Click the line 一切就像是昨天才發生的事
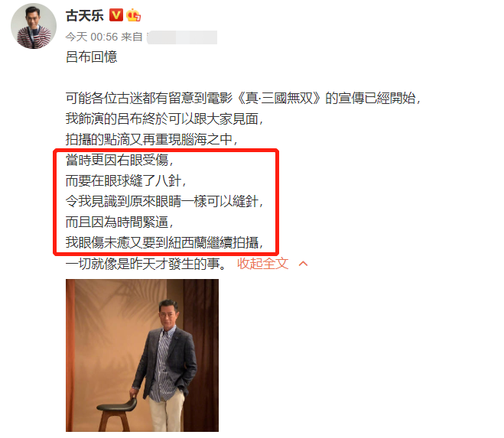 tap(146, 264)
